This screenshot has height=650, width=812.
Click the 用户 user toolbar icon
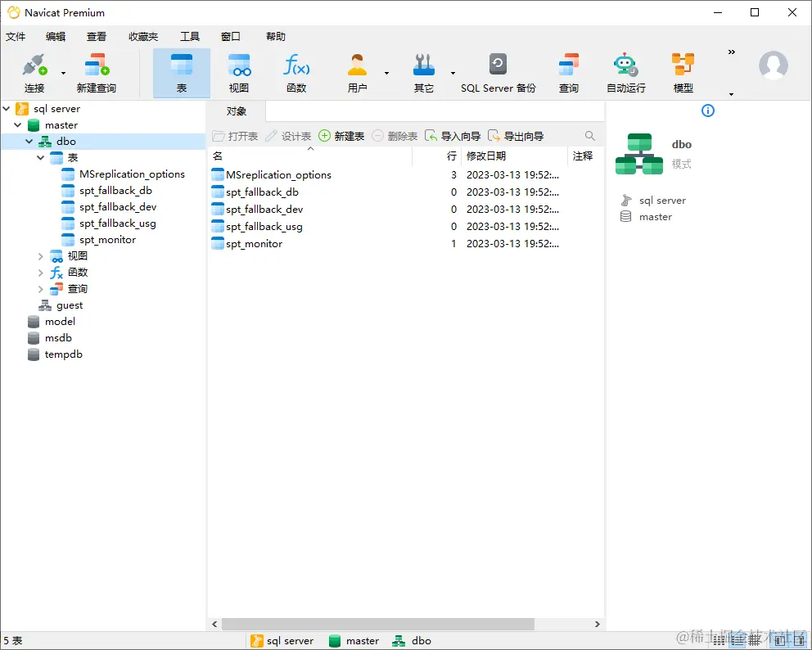point(357,65)
